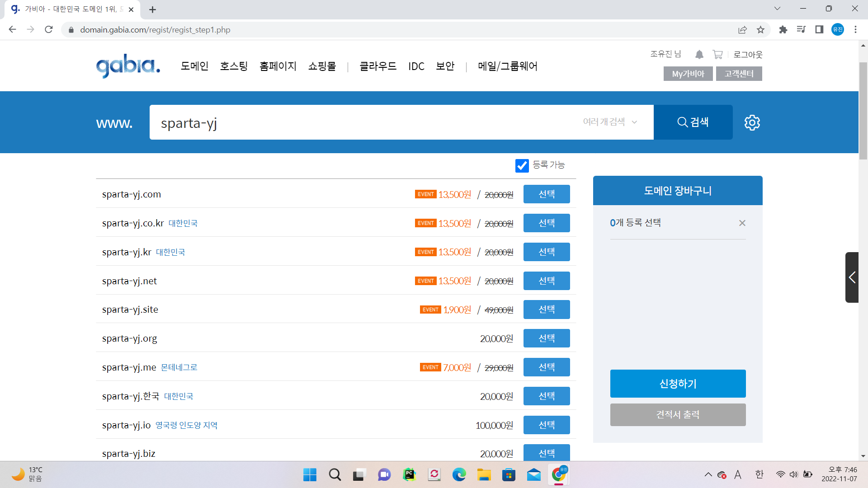Click 신청하기 button in cart
This screenshot has height=488, width=868.
point(678,384)
